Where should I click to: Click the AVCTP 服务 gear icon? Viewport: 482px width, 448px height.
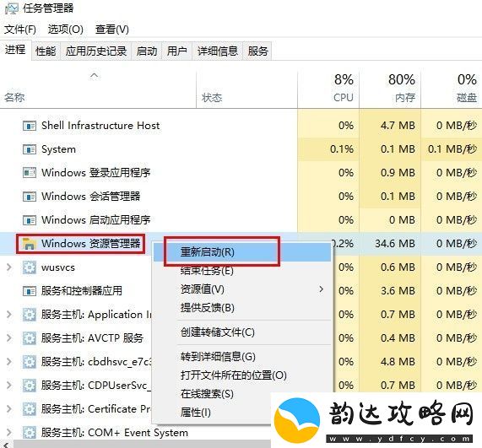pos(30,338)
